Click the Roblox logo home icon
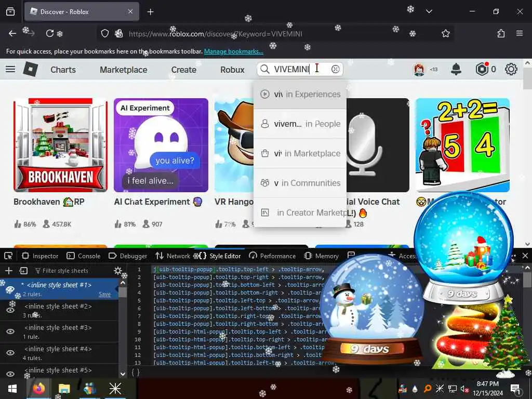Image resolution: width=532 pixels, height=399 pixels. [31, 69]
